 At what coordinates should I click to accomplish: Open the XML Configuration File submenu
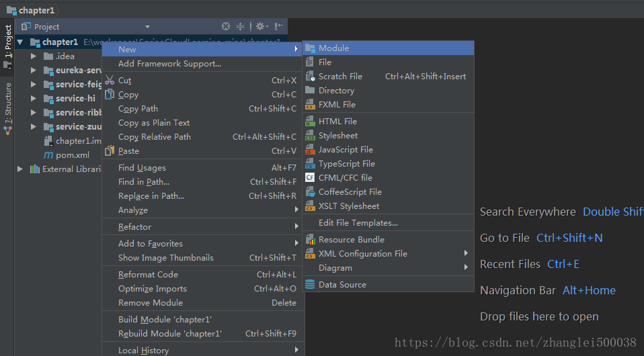[x=363, y=254]
